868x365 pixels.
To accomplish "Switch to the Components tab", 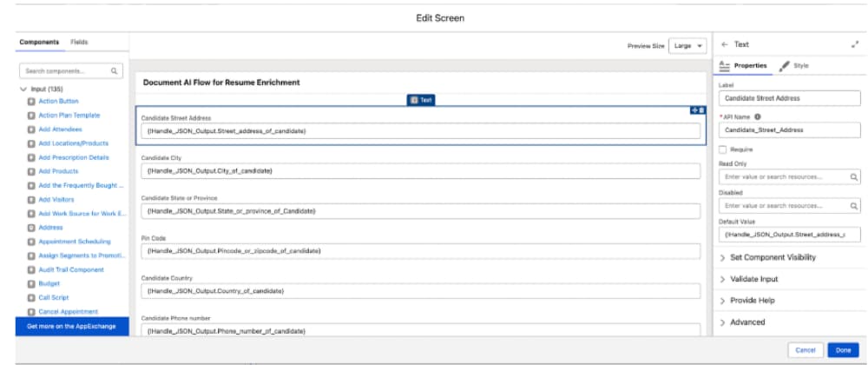I will click(39, 42).
